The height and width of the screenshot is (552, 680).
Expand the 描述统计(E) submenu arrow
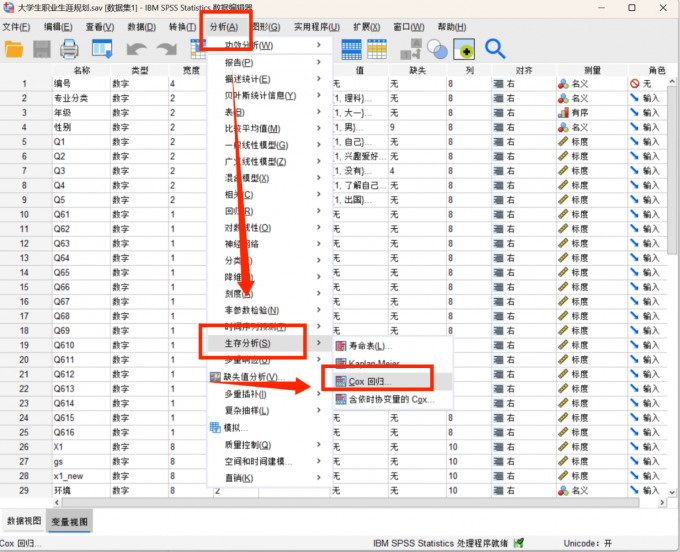coord(318,79)
